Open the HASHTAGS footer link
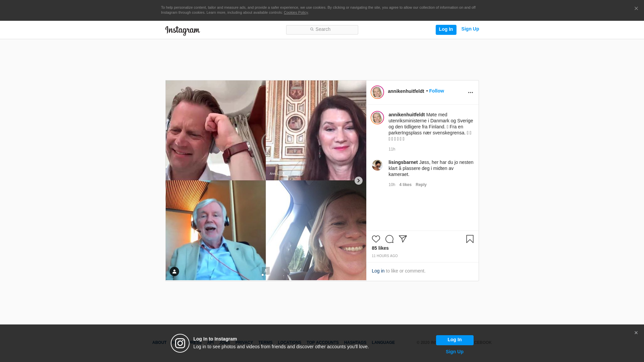This screenshot has height=362, width=644. click(355, 343)
